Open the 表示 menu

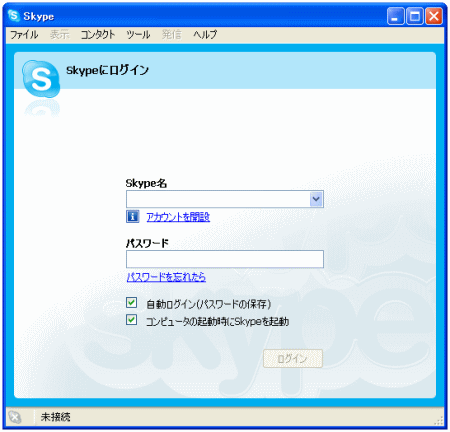pos(60,35)
